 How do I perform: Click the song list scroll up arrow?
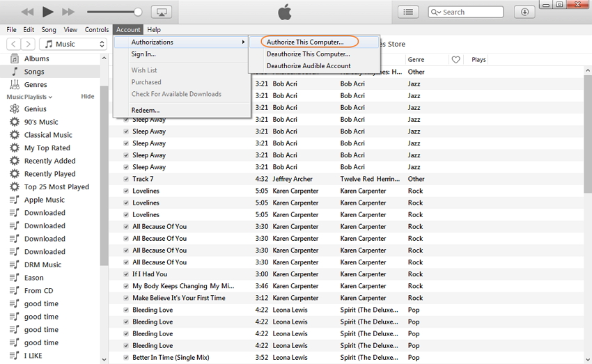click(587, 70)
